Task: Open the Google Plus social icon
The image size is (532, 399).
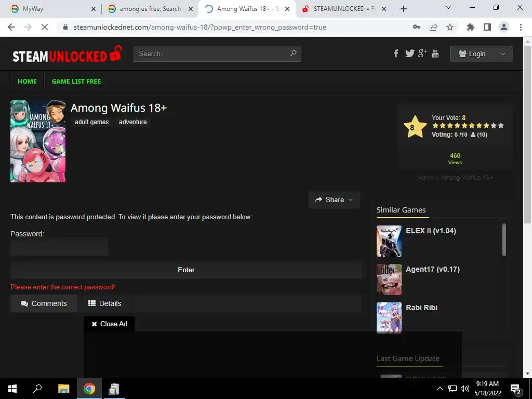Action: point(423,54)
